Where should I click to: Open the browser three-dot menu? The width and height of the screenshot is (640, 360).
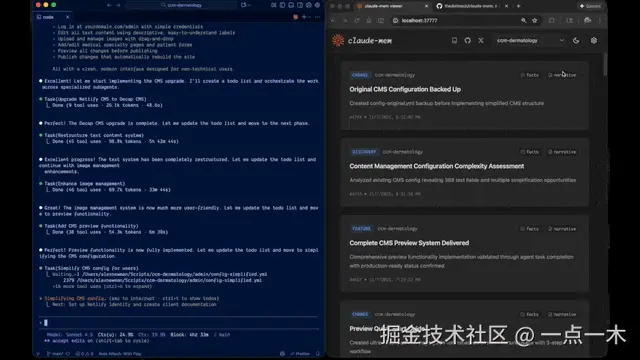600,20
